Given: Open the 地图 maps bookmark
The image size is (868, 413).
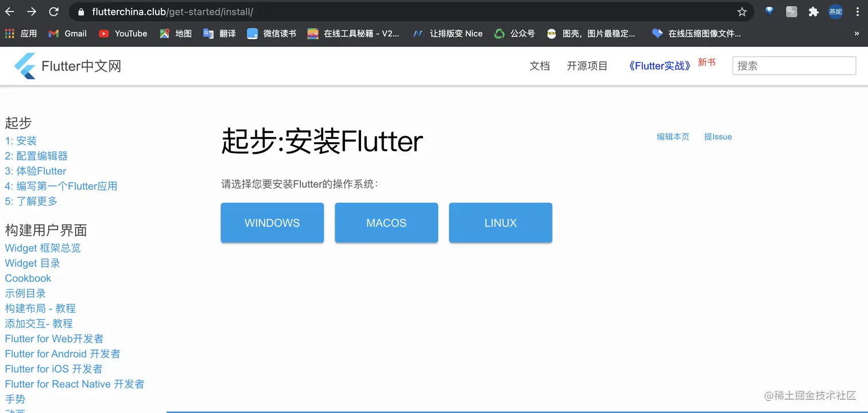Looking at the screenshot, I should [176, 34].
